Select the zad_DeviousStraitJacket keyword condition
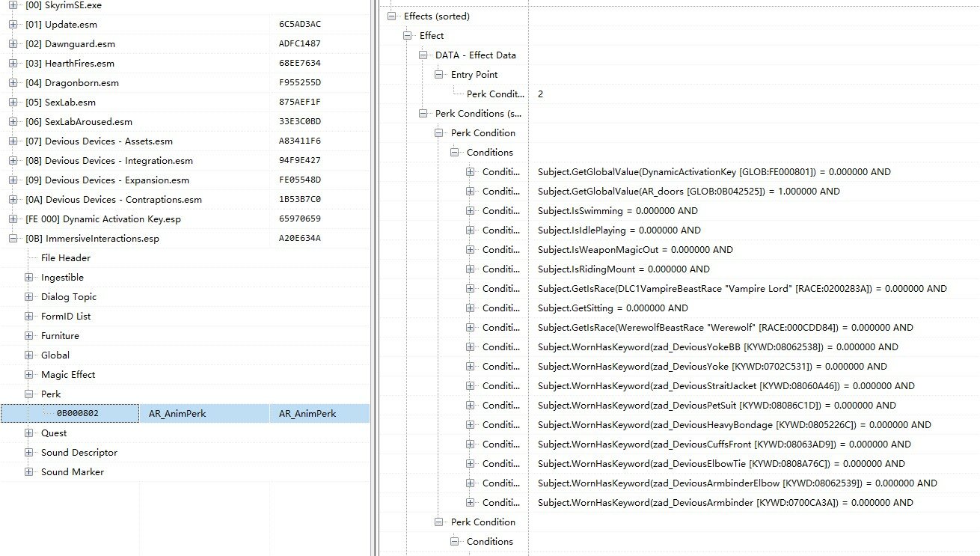 [726, 386]
